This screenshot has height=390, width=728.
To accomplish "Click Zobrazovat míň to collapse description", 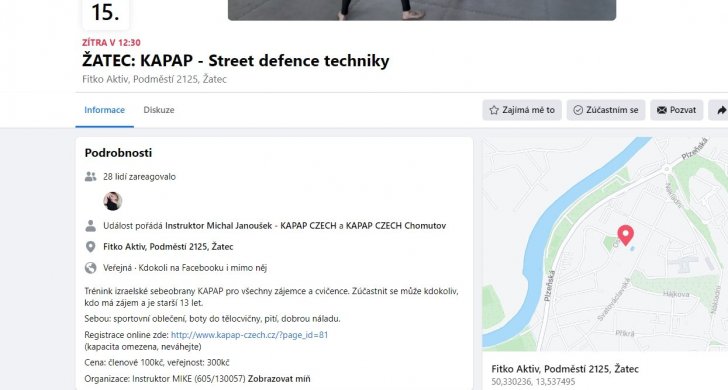I will click(x=279, y=379).
